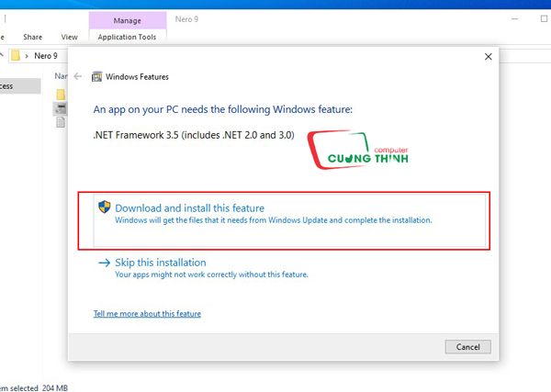Screen dimensions: 551x392
Task: Click .NET Framework 3.5 feature text
Action: point(194,135)
